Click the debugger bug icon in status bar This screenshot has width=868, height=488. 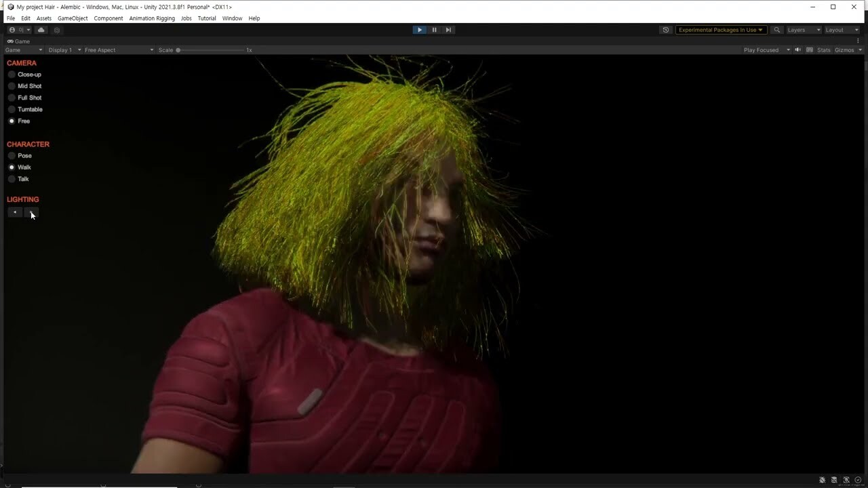(x=823, y=480)
